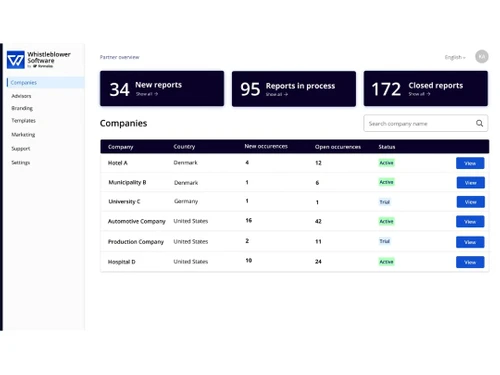Click the search magnifier icon
This screenshot has height=375, width=500.
pyautogui.click(x=479, y=123)
